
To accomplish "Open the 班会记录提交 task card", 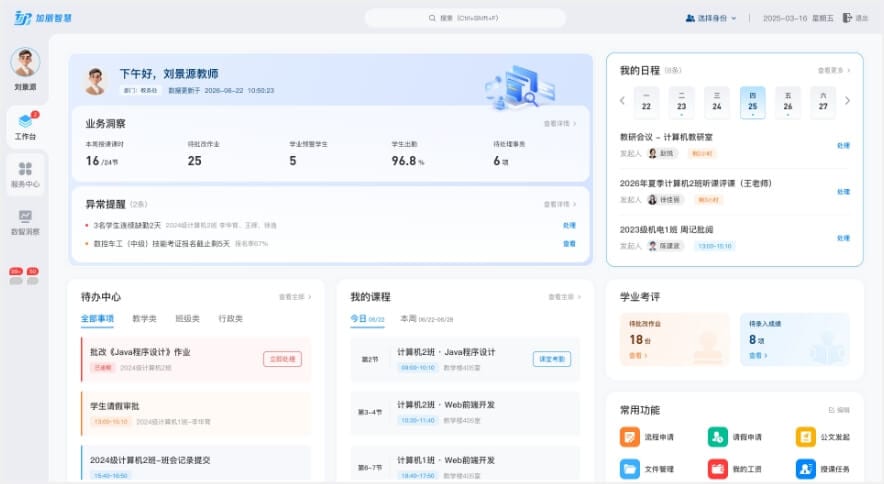I will pyautogui.click(x=196, y=463).
